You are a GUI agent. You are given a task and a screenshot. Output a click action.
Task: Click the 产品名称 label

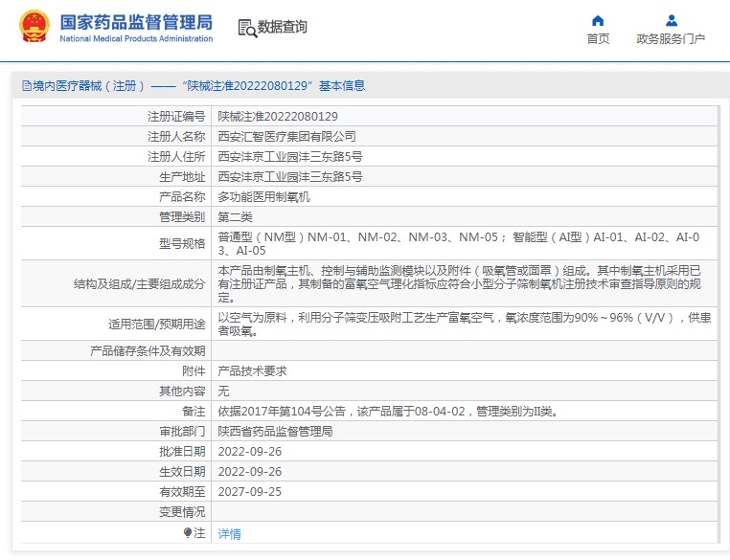tap(182, 197)
